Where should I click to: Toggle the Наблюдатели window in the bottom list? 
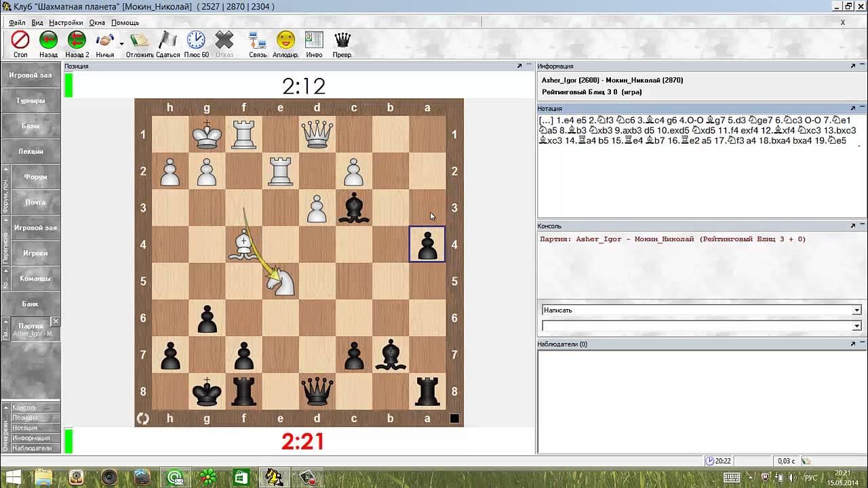coord(35,448)
